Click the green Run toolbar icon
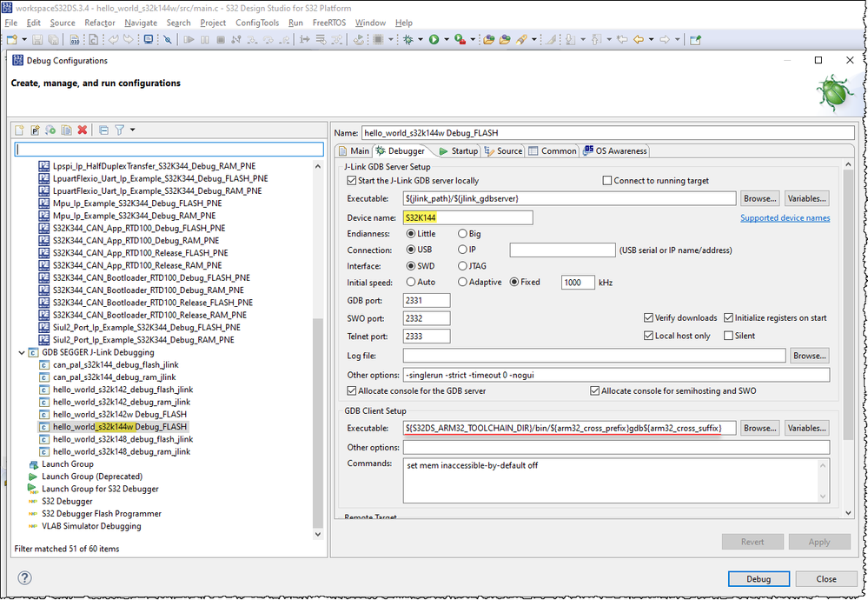 [434, 39]
